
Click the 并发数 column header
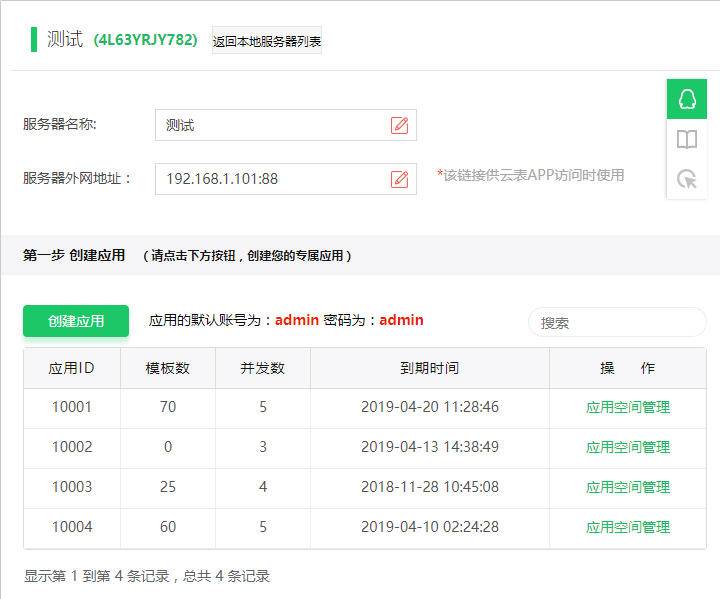pos(263,368)
